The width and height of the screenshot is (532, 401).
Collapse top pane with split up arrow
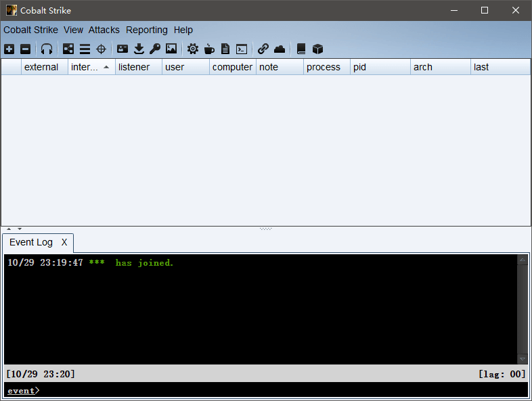coord(9,229)
